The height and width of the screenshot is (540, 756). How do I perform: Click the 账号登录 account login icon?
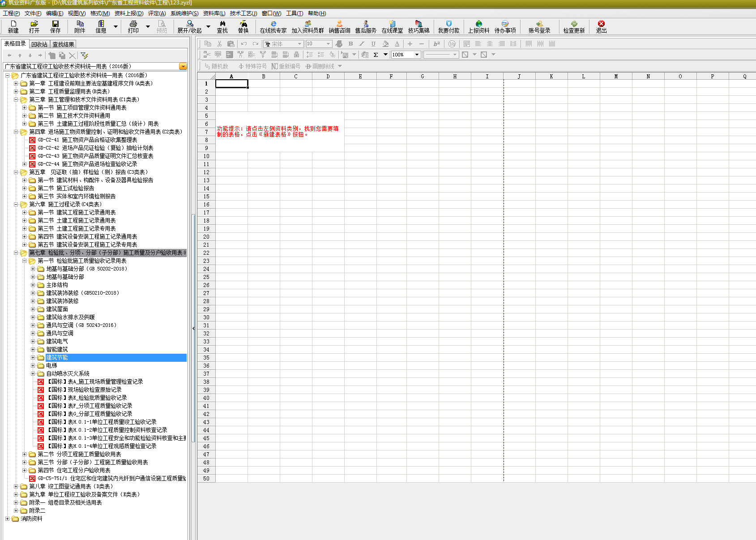point(539,27)
